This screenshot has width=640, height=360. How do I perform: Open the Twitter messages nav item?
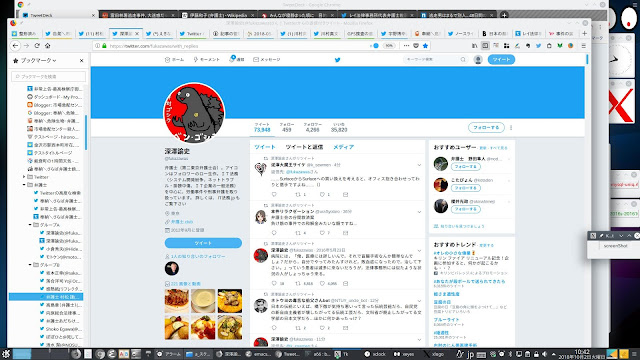(x=267, y=60)
